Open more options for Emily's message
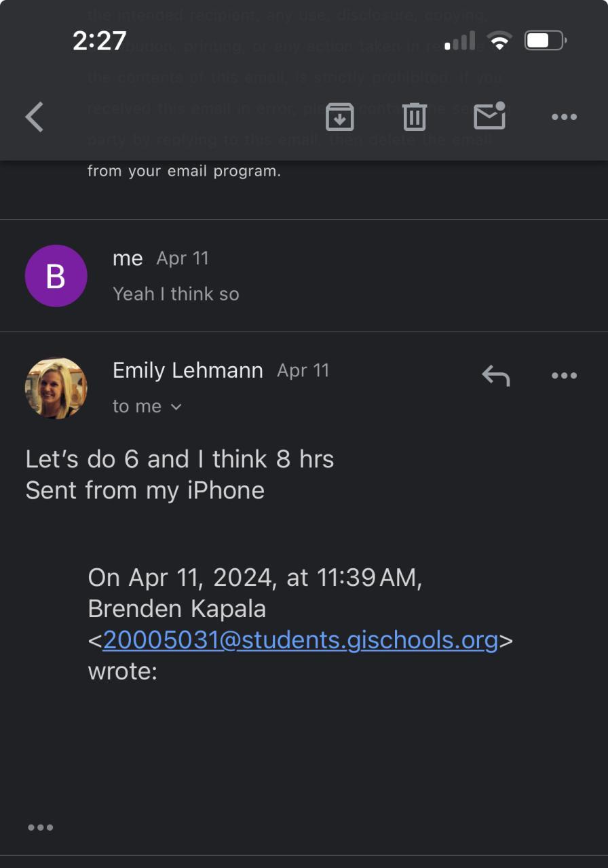 (x=564, y=375)
